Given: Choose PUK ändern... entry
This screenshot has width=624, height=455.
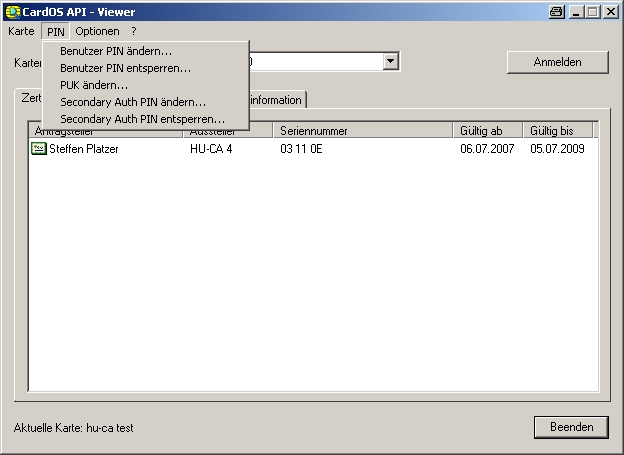Looking at the screenshot, I should tap(94, 85).
